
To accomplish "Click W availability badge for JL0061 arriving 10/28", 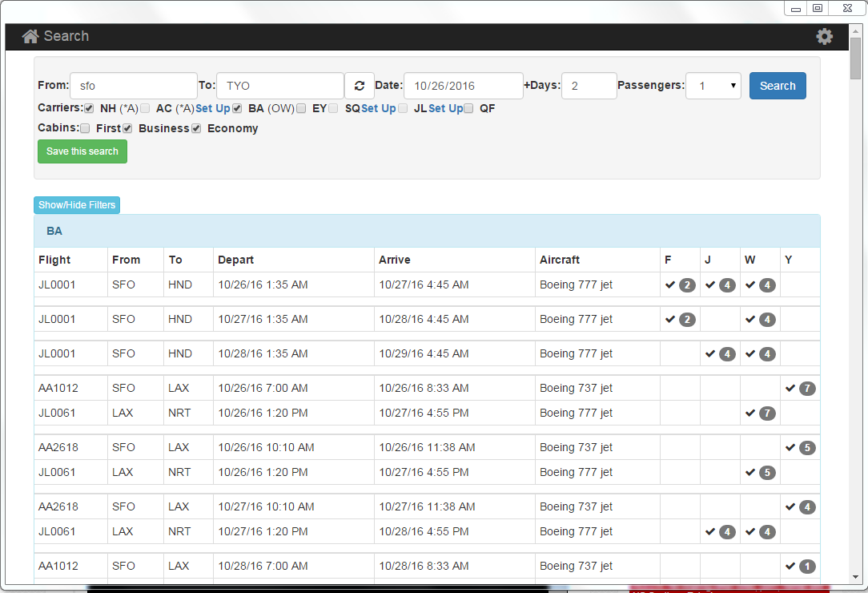I will point(767,531).
